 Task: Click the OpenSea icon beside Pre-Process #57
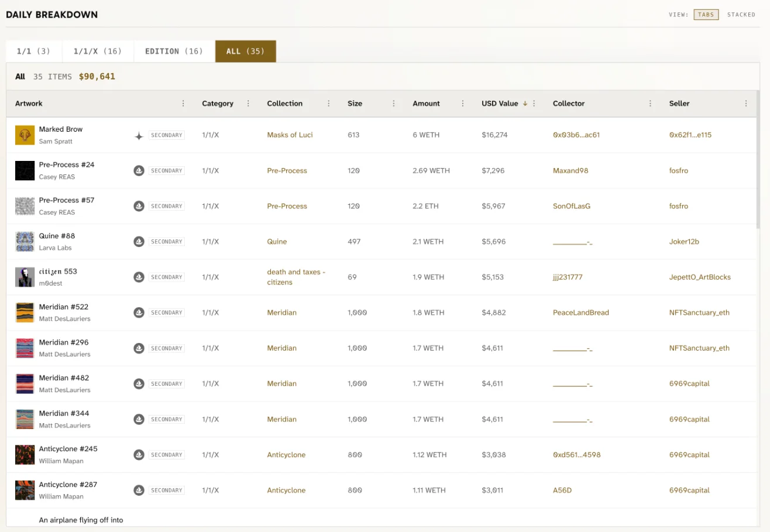coord(139,207)
